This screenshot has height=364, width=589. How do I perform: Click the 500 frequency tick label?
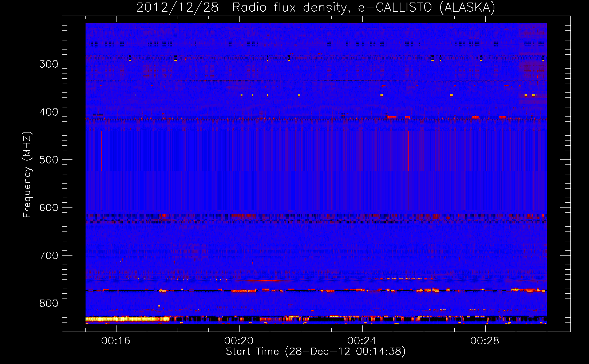[49, 160]
